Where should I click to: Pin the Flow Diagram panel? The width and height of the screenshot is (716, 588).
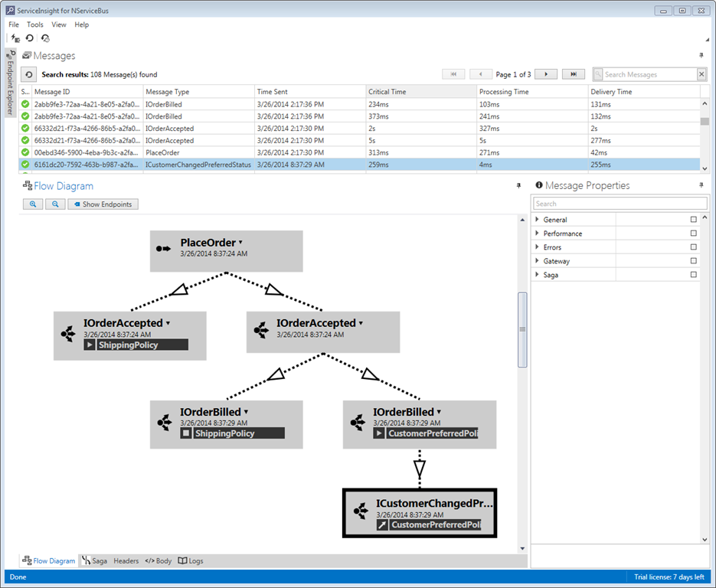tap(518, 186)
